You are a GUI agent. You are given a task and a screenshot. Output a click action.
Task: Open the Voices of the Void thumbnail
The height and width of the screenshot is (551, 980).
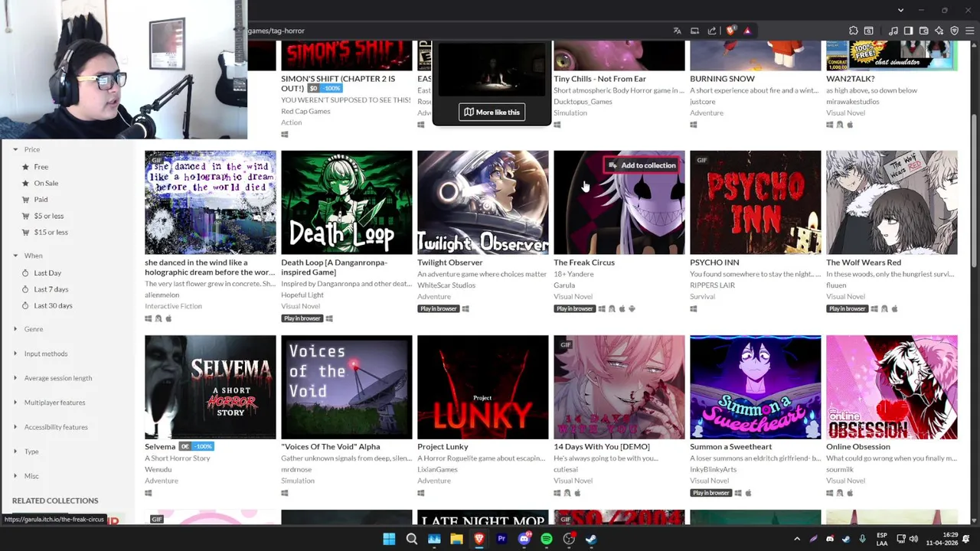pyautogui.click(x=346, y=386)
